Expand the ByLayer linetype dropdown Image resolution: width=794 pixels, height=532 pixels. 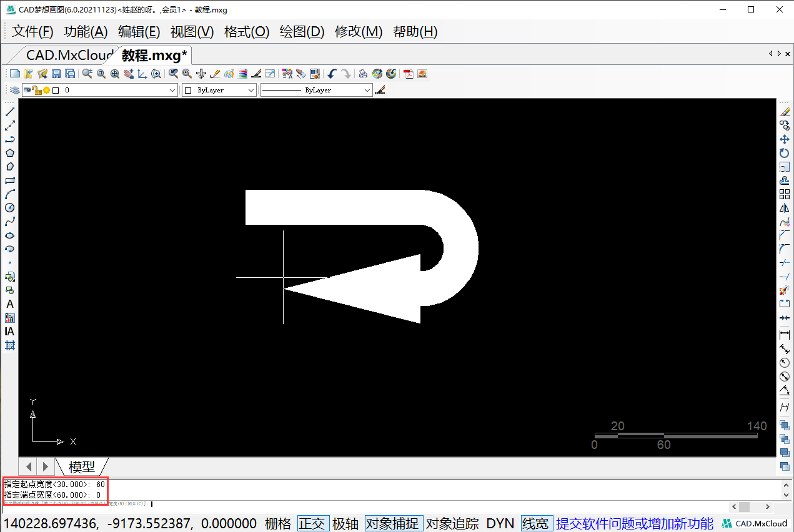pyautogui.click(x=367, y=91)
